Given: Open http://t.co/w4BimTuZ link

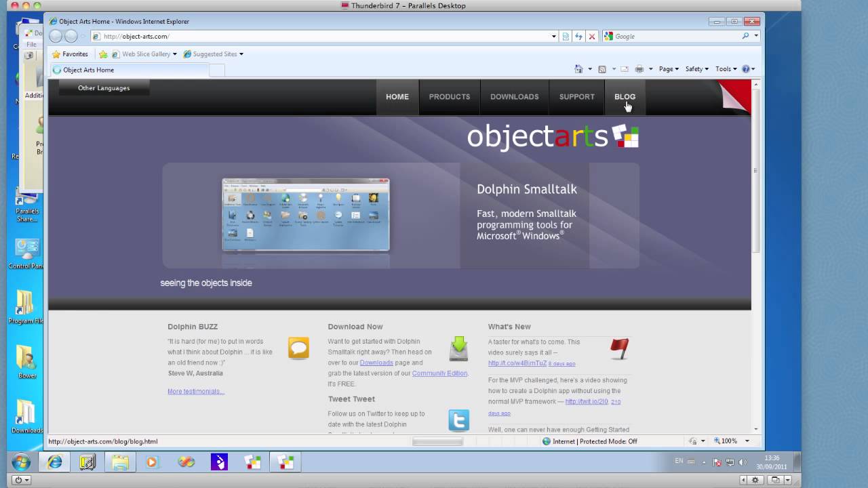Looking at the screenshot, I should [517, 363].
